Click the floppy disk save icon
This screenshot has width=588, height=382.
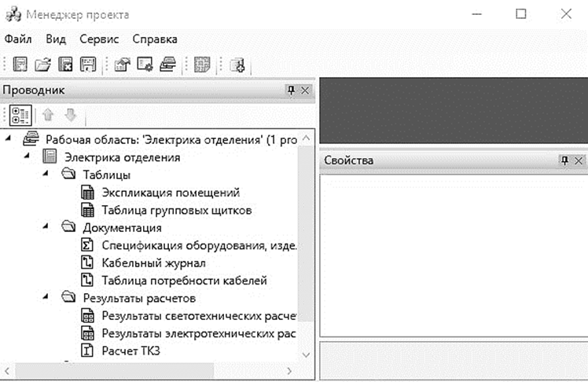click(88, 65)
